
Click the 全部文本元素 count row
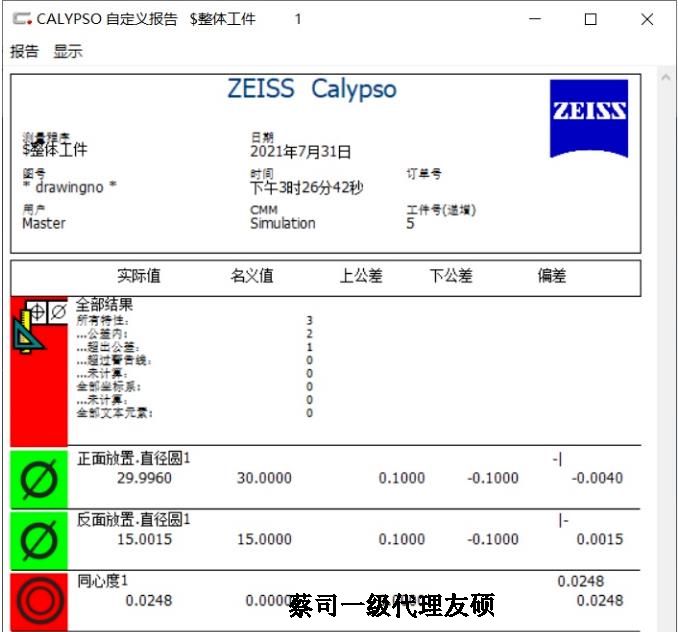(x=194, y=413)
